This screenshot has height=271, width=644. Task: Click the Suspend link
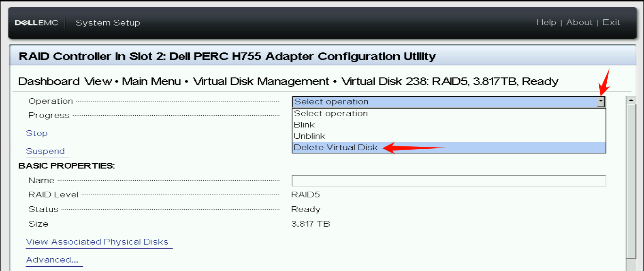click(45, 151)
